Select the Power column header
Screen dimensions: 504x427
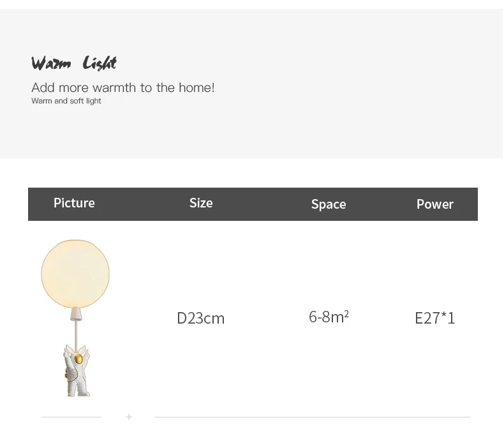click(x=434, y=204)
